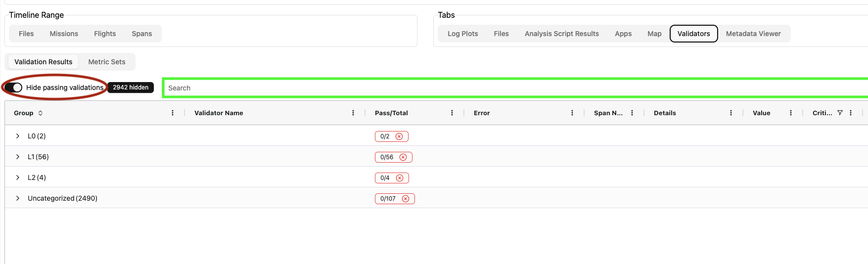Open the Metadata Viewer tab
868x264 pixels.
coord(753,34)
